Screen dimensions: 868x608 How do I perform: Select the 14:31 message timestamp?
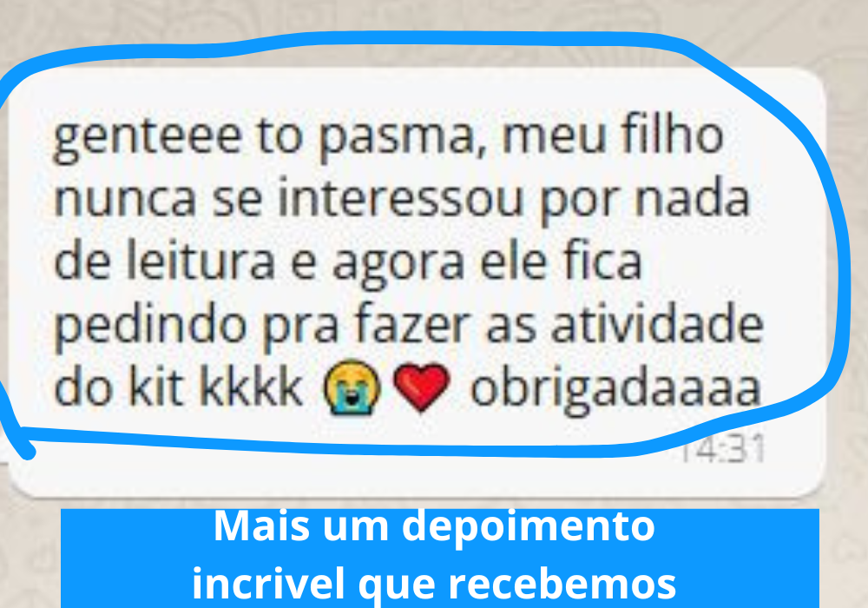click(x=722, y=448)
